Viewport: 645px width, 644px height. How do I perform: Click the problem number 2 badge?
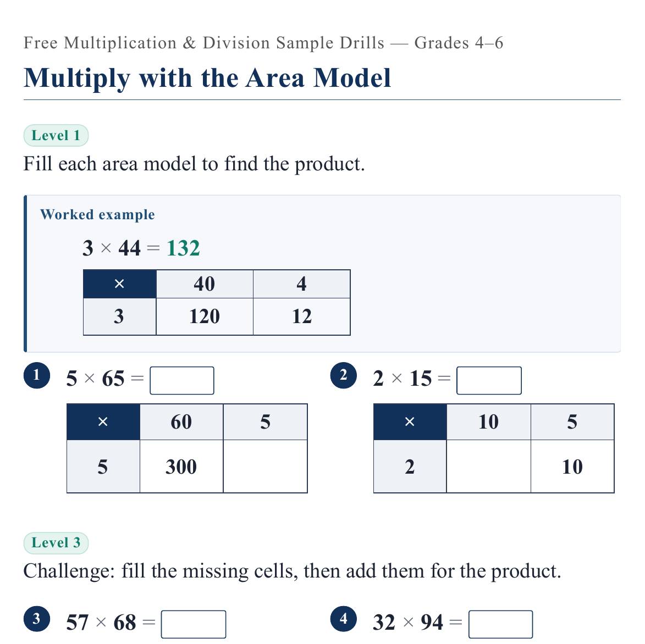(x=344, y=375)
